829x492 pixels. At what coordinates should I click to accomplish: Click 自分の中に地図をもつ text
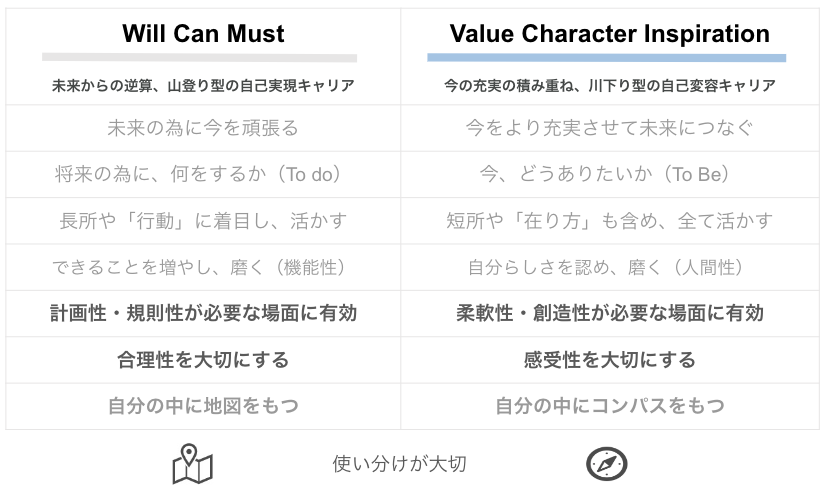[x=203, y=406]
